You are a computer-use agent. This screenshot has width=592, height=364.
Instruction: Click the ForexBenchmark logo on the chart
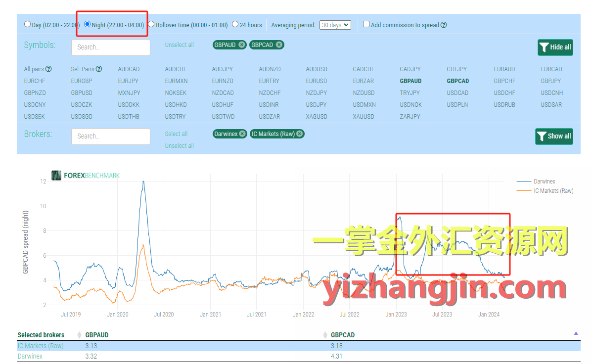tap(86, 175)
